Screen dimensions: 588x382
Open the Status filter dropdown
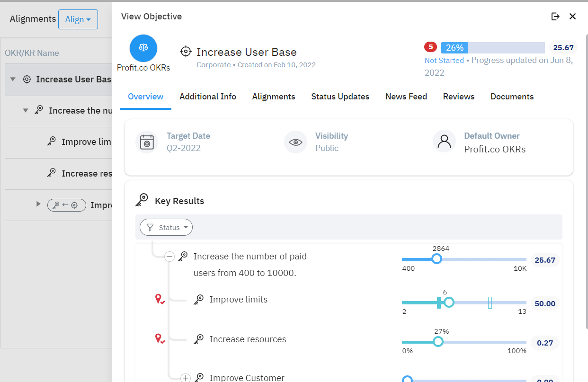coord(166,228)
